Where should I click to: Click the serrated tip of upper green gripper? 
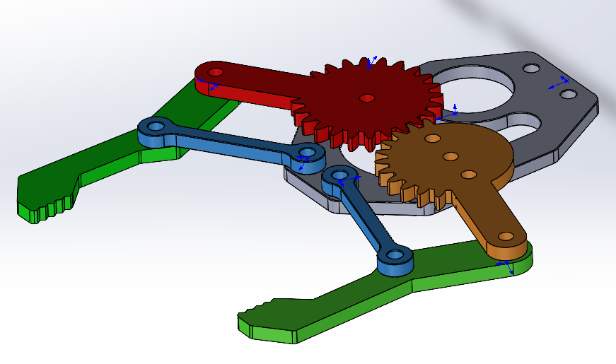click(50, 209)
